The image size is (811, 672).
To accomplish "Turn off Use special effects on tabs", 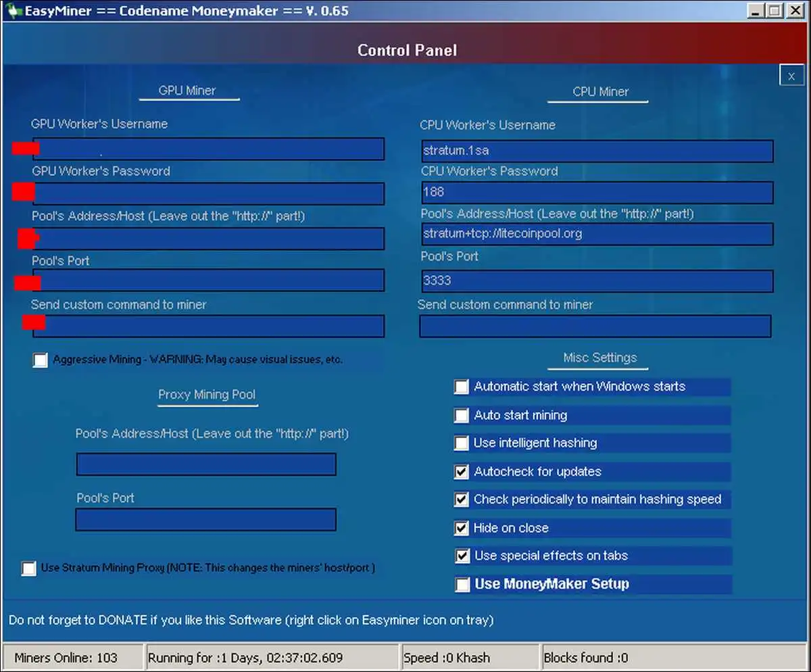I will 462,556.
